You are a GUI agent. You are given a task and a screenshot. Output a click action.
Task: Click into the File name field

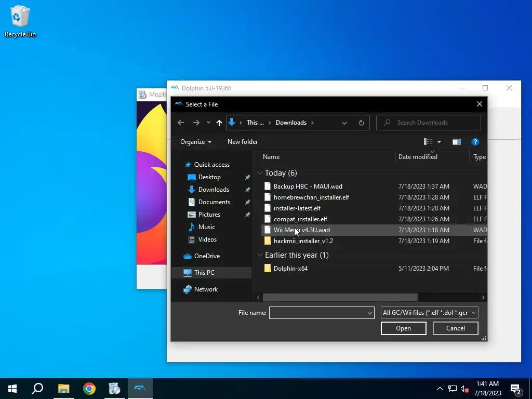pos(317,313)
